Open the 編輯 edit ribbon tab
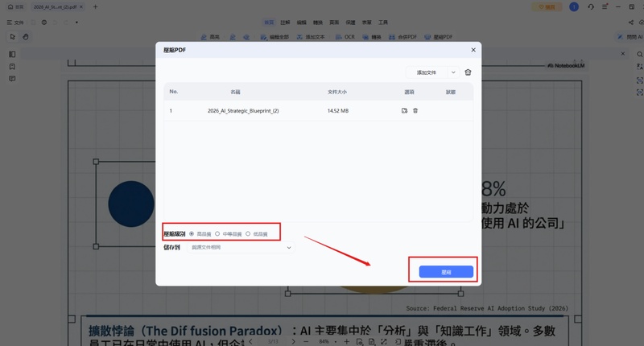644x346 pixels. pyautogui.click(x=301, y=23)
